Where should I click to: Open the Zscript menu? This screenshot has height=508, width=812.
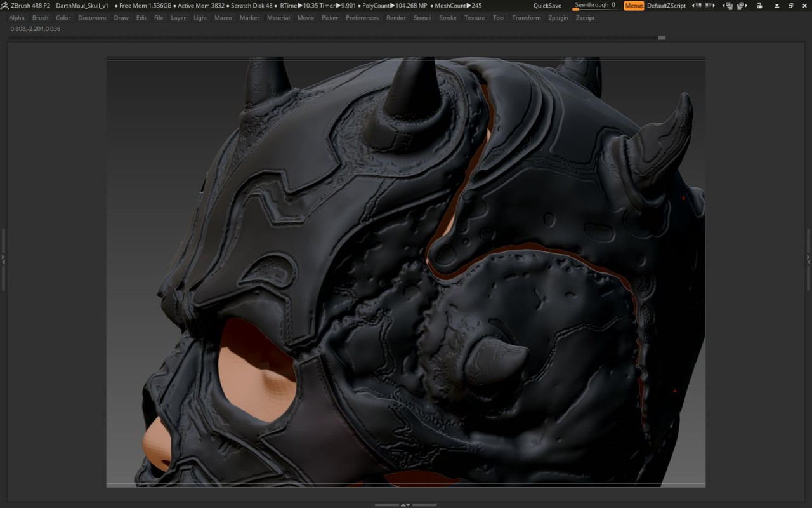pos(585,18)
